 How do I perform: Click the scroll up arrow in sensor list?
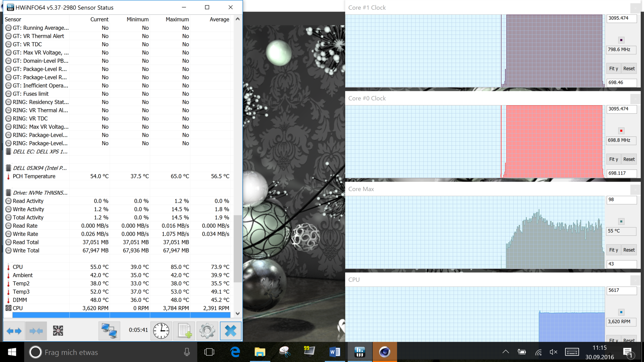coord(237,19)
